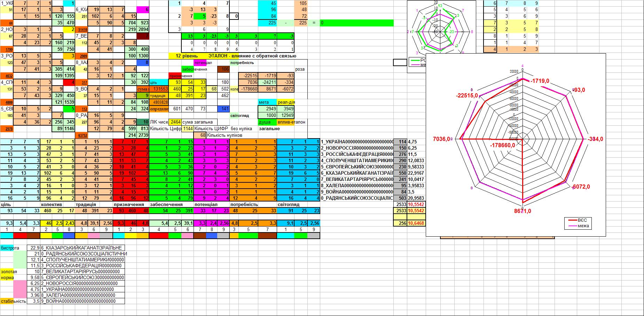644x316 pixels.
Task: Click the blue cell containing 141
Action: 223,109
